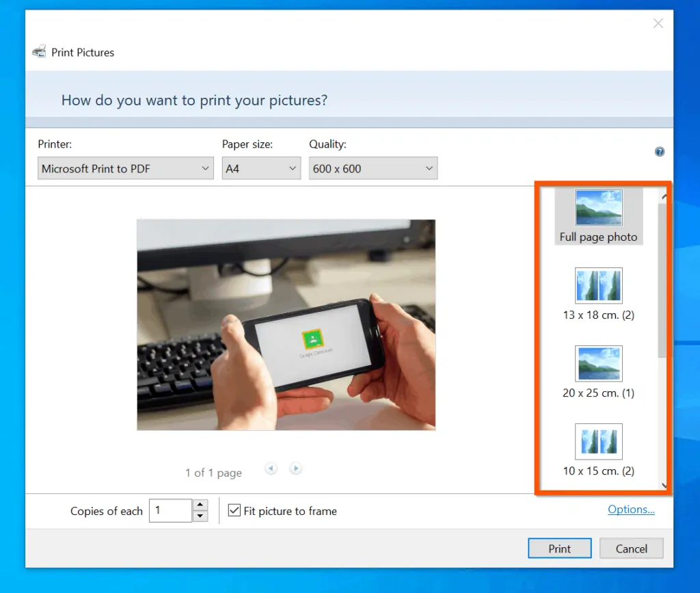Select the 10 x 15 cm. (2) layout
Image resolution: width=700 pixels, height=593 pixels.
tap(598, 450)
